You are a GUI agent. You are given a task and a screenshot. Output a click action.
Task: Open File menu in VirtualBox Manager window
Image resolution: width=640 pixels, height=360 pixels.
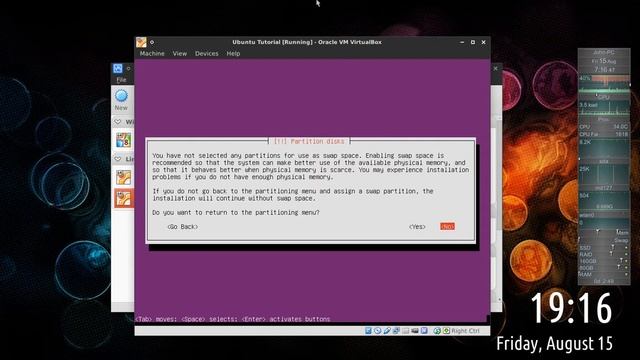(121, 80)
